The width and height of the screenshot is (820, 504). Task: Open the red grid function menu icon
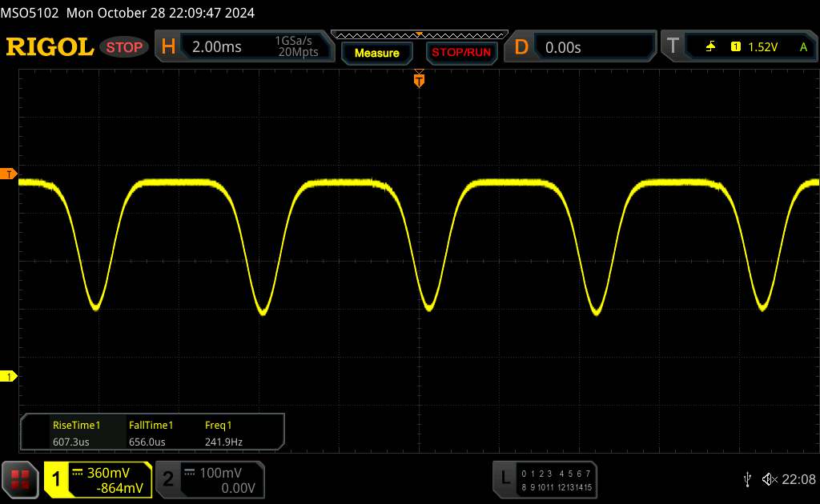(x=21, y=479)
